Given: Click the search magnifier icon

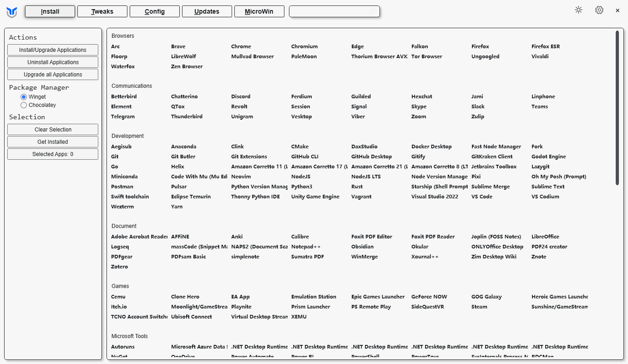Looking at the screenshot, I should pos(373,11).
